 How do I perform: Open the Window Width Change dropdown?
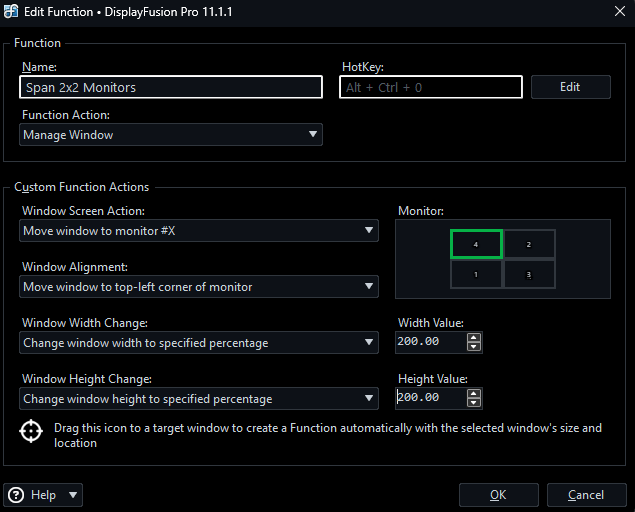pyautogui.click(x=199, y=342)
